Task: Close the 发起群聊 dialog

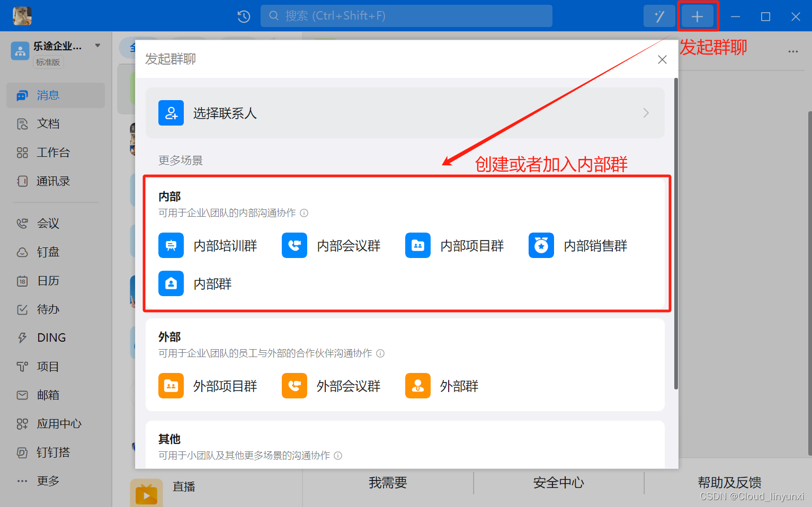Action: (x=662, y=59)
